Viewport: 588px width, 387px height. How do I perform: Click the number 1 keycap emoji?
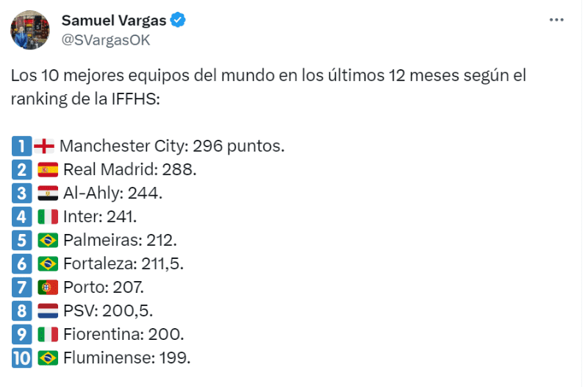tap(21, 146)
